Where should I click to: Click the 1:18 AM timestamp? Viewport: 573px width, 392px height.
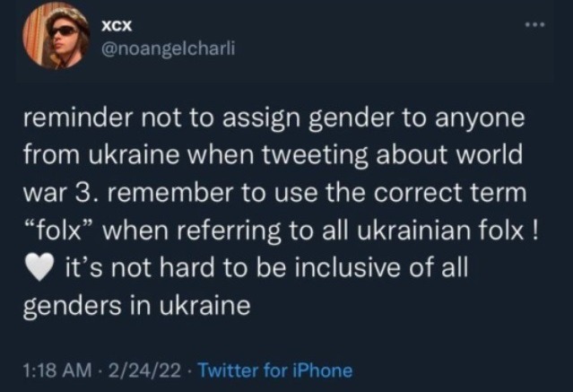click(x=54, y=370)
